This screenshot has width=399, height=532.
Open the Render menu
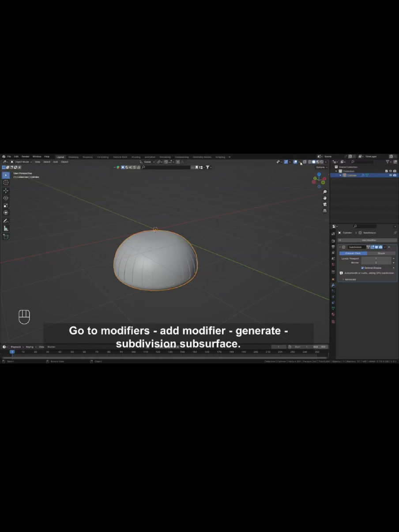coord(26,157)
